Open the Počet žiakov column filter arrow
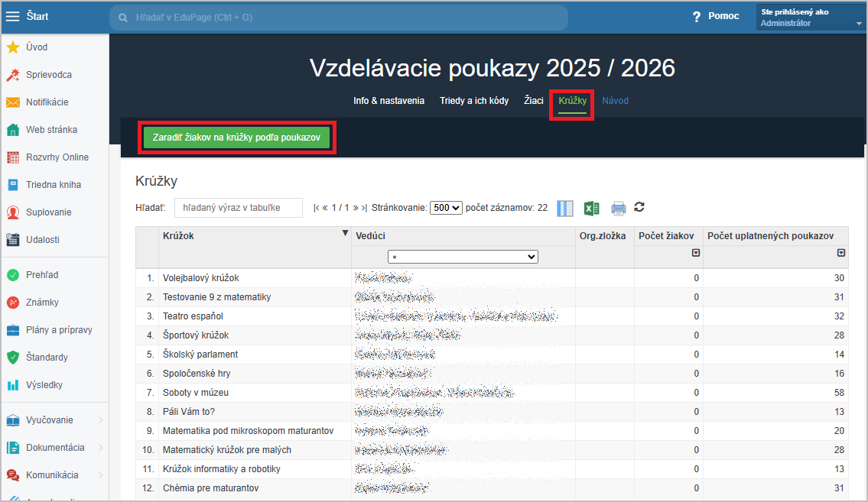This screenshot has width=868, height=502. [x=696, y=253]
